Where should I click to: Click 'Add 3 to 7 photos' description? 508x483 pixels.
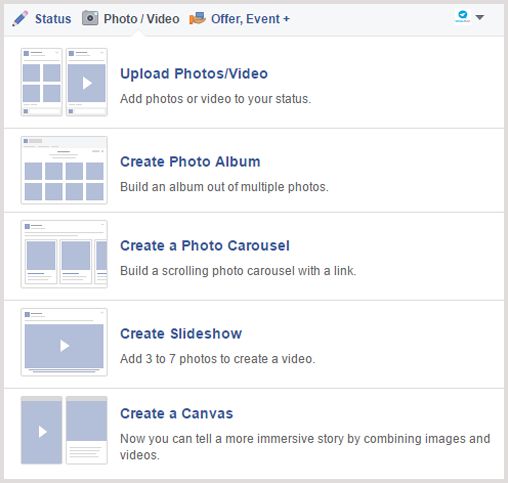tap(217, 359)
